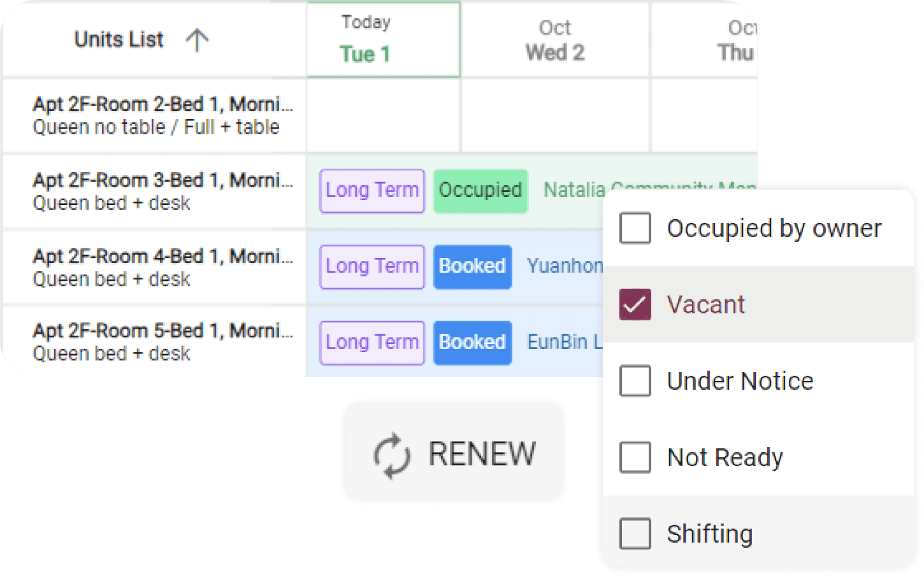The width and height of the screenshot is (924, 577).
Task: Tick the Not Ready checkbox
Action: coord(635,457)
